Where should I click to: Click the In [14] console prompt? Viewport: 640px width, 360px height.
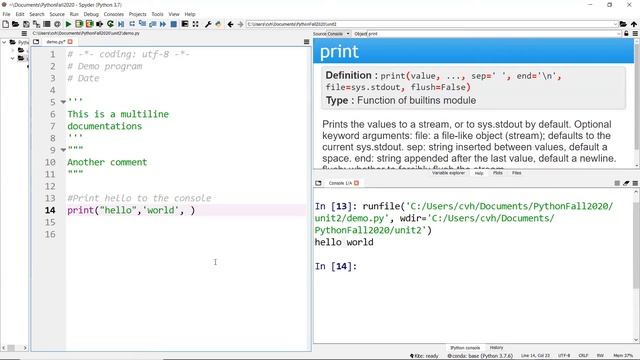(x=336, y=267)
